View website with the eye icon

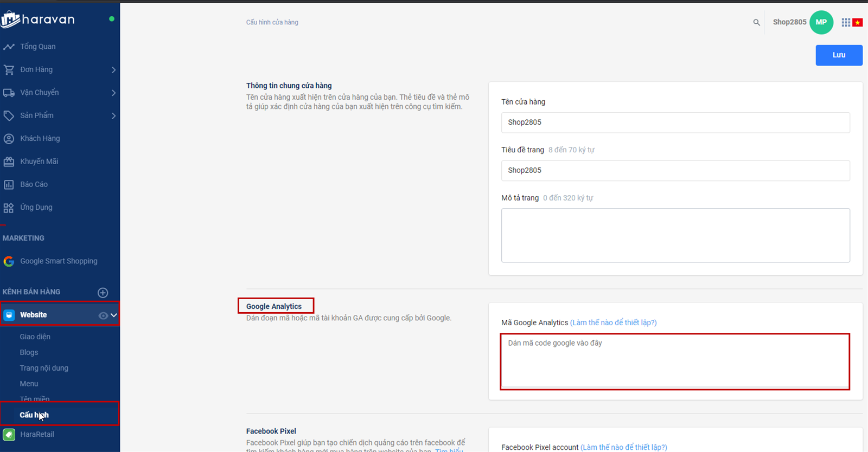[103, 315]
